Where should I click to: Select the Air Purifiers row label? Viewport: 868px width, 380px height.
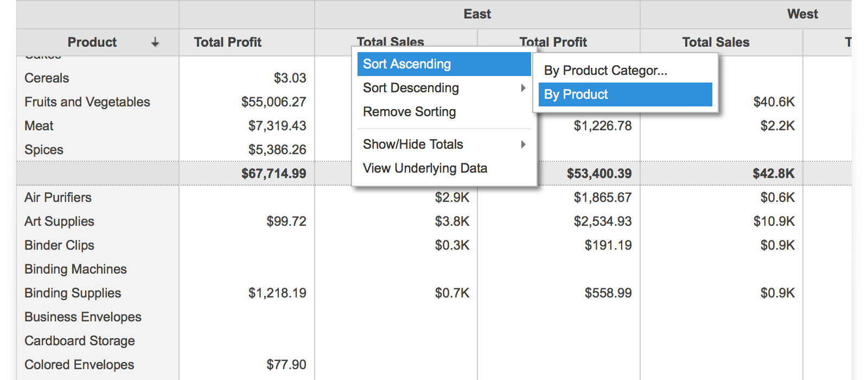58,198
